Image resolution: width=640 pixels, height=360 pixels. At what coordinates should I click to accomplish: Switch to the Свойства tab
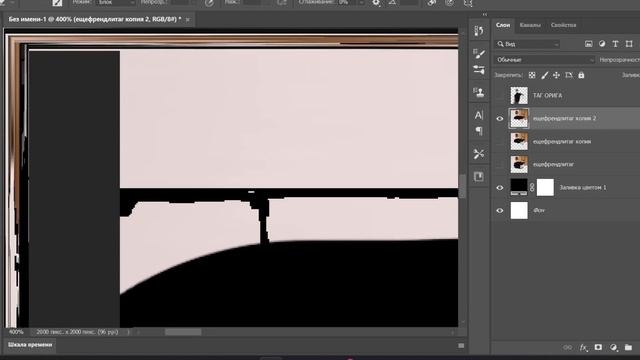click(x=563, y=25)
